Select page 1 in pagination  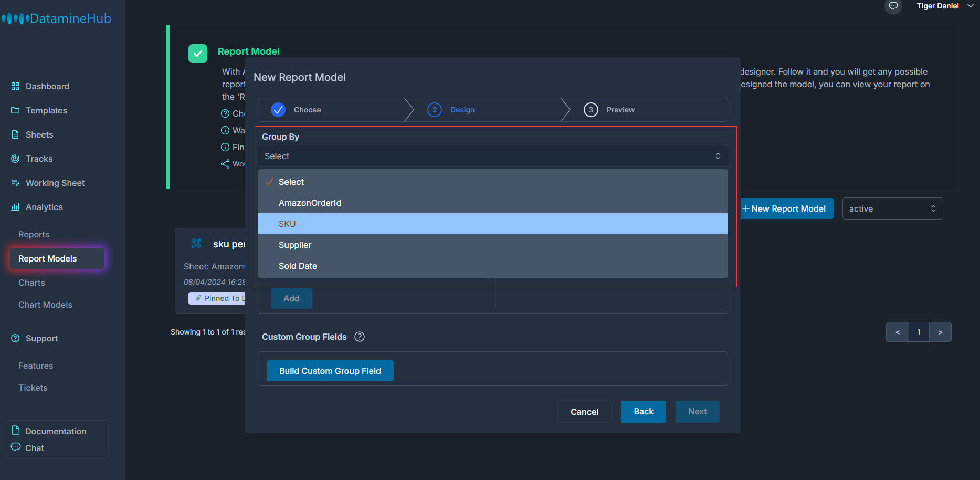pyautogui.click(x=919, y=332)
